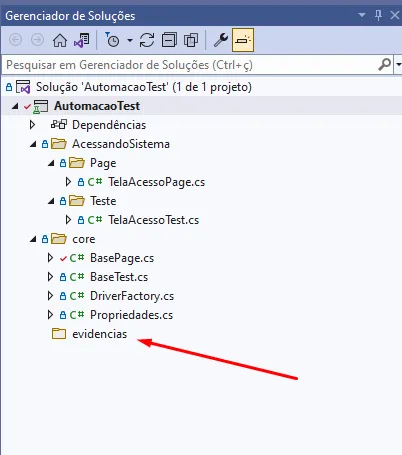The height and width of the screenshot is (455, 402).
Task: Click the Home toolbar icon
Action: point(60,41)
